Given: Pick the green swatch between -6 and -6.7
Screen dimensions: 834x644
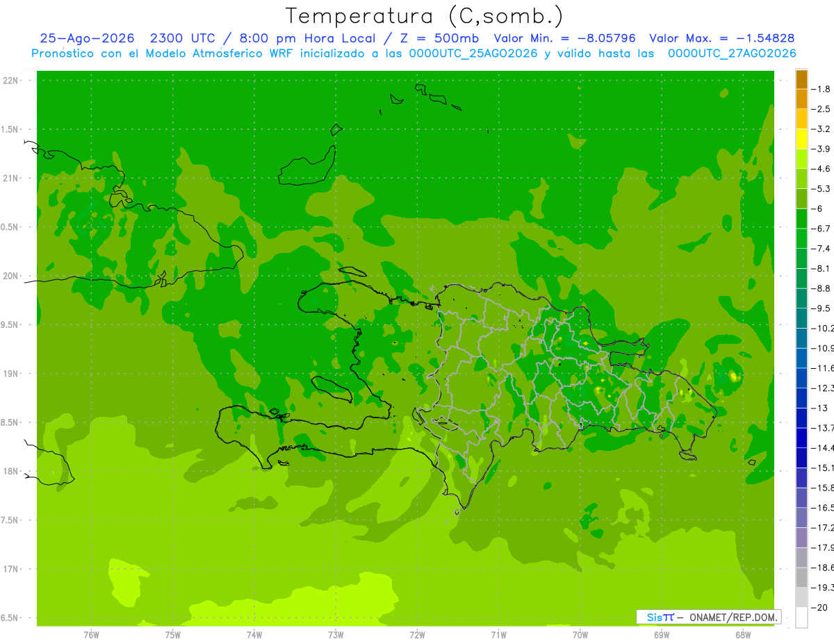Looking at the screenshot, I should (x=801, y=219).
